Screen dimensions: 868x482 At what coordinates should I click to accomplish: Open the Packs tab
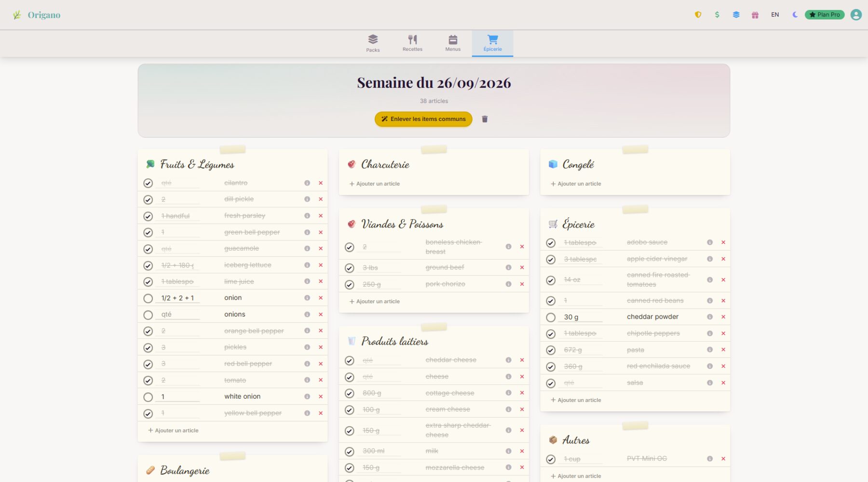[x=373, y=43]
